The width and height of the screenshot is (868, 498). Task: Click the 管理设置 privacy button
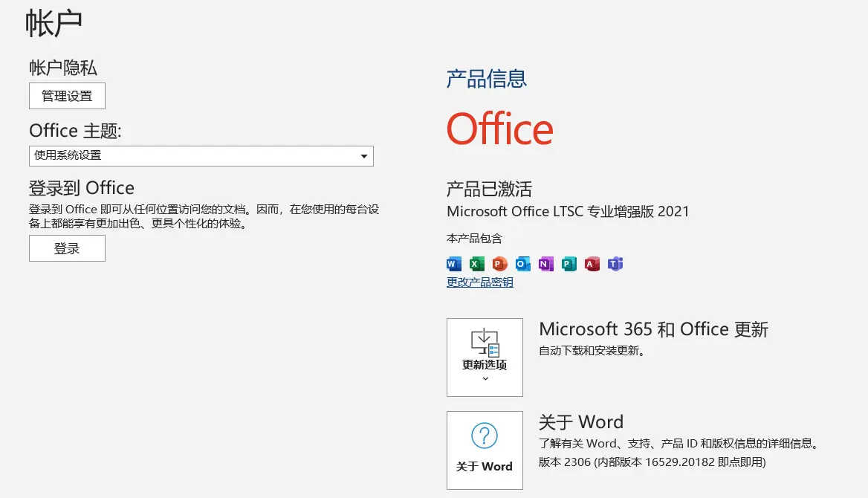(67, 96)
